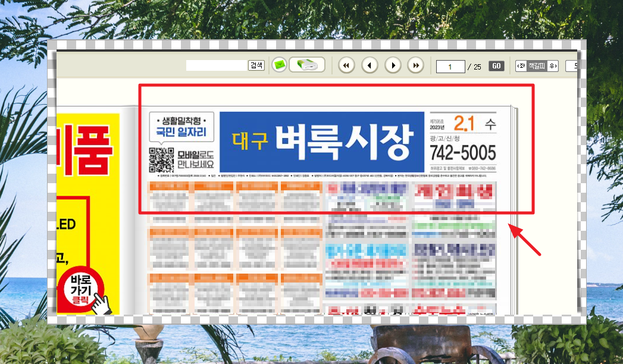Click the green envelope mail icon
The image size is (623, 364).
click(279, 65)
